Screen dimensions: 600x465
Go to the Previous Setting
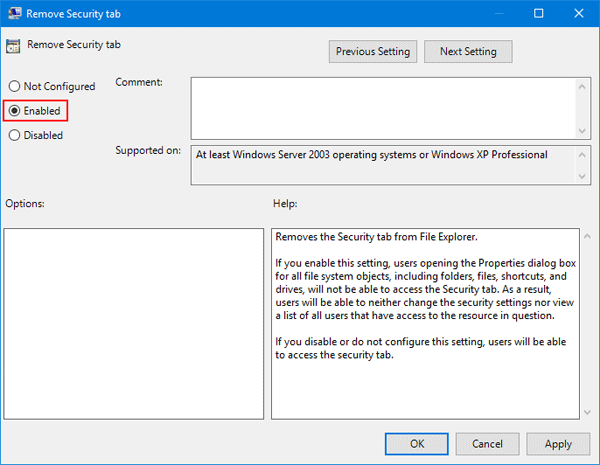[x=373, y=51]
